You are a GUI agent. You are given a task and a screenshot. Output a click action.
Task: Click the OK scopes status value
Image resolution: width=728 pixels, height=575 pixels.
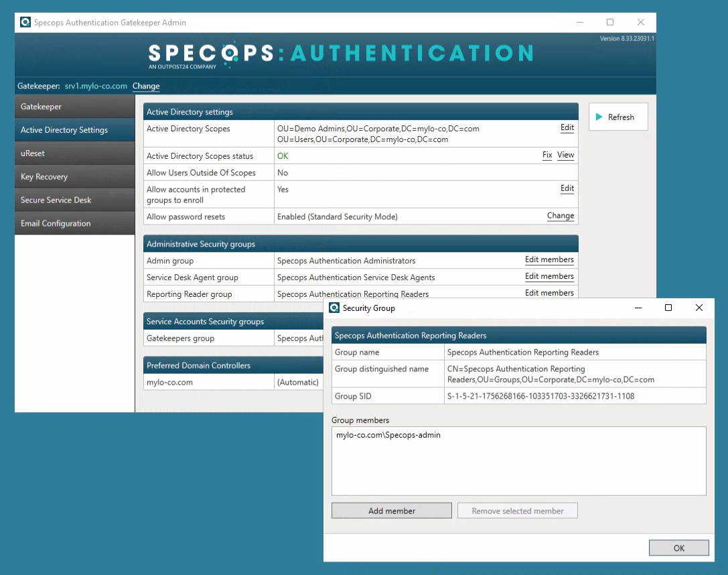pyautogui.click(x=283, y=156)
